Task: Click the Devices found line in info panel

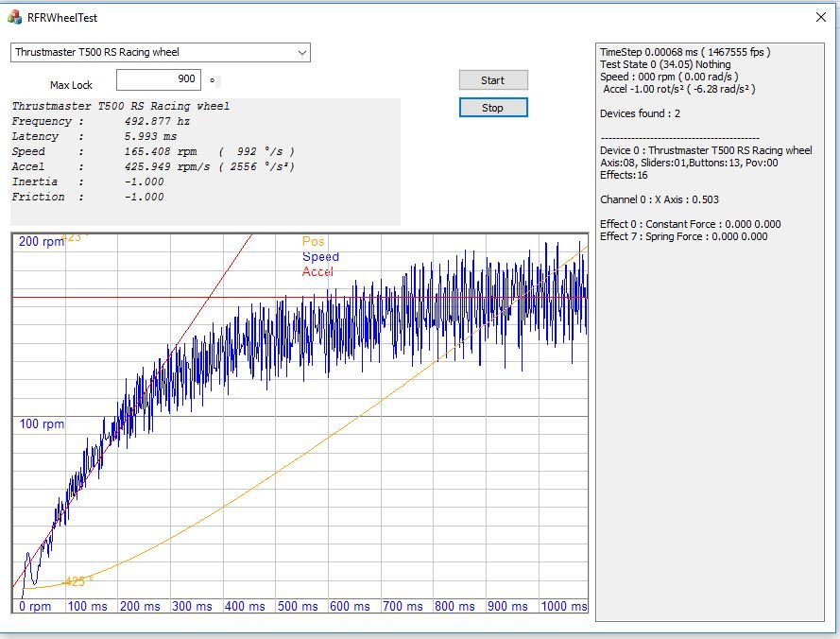Action: tap(640, 114)
